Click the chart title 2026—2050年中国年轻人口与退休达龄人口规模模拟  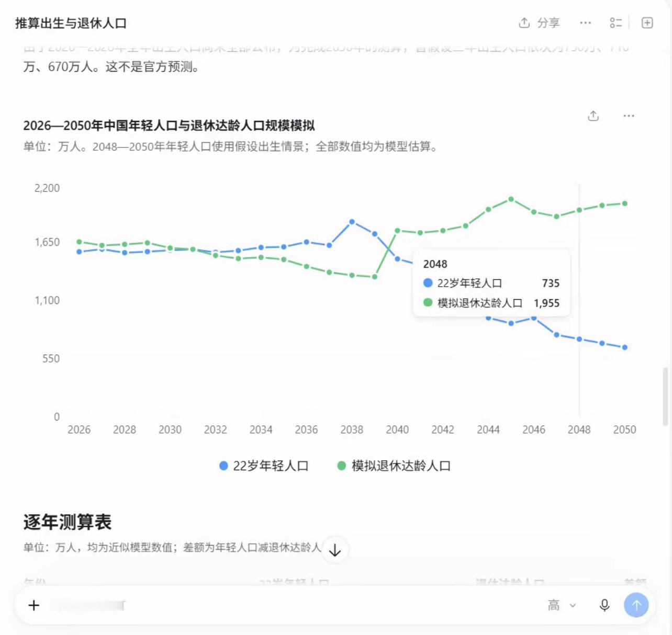[169, 126]
